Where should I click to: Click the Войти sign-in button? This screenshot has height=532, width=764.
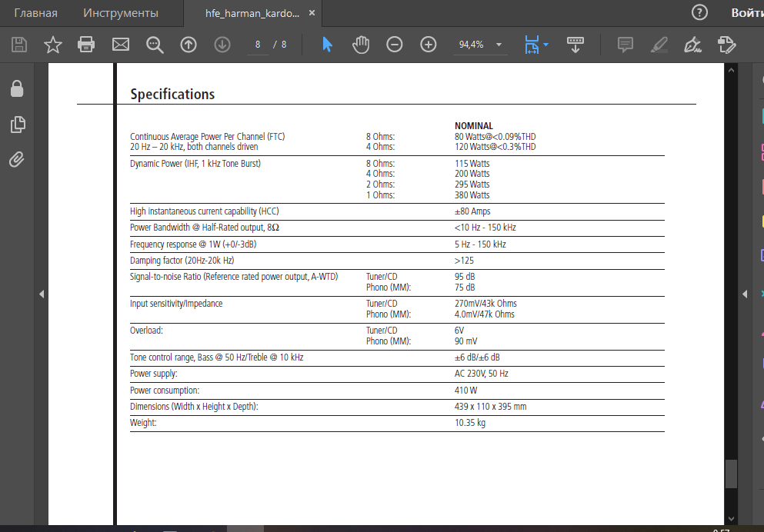coord(747,13)
